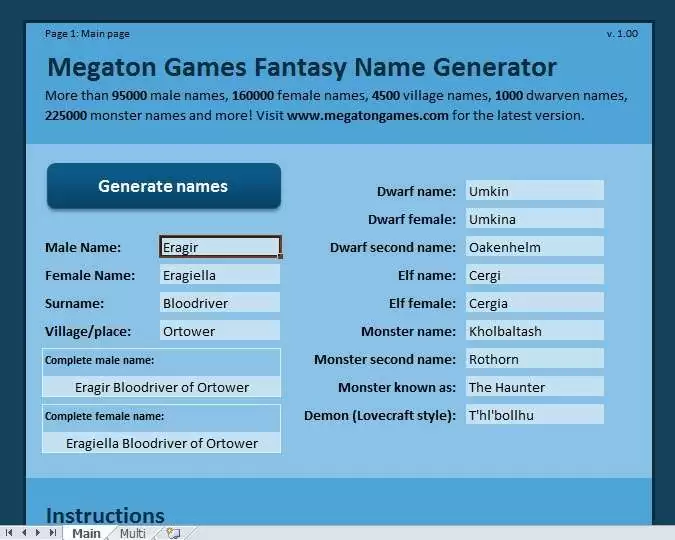Click the first sheet navigation arrow
675x540 pixels.
point(11,533)
